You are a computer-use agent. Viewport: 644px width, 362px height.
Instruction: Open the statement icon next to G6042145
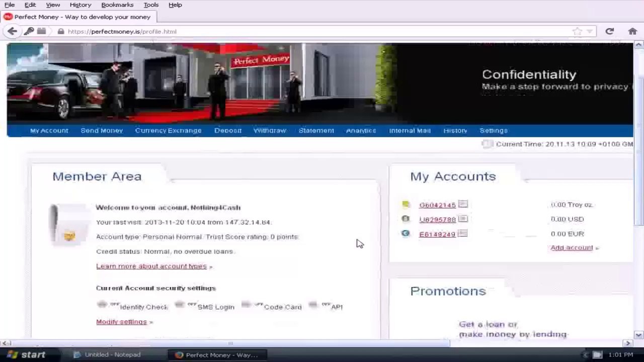[463, 204]
